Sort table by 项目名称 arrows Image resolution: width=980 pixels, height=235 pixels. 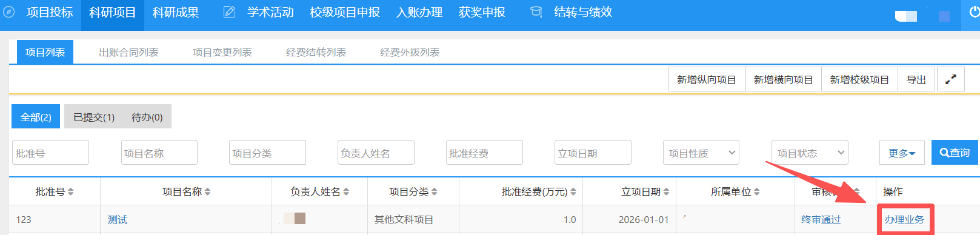coord(208,192)
